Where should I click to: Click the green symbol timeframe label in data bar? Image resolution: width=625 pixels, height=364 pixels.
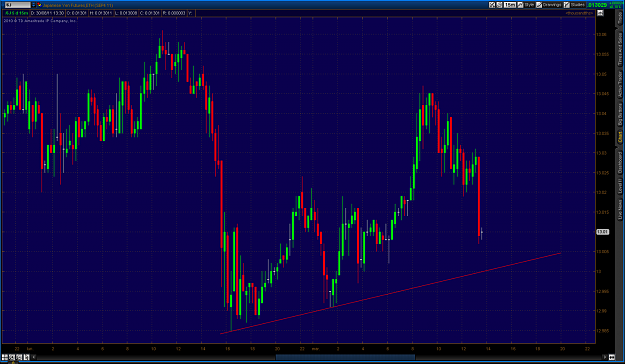16,13
